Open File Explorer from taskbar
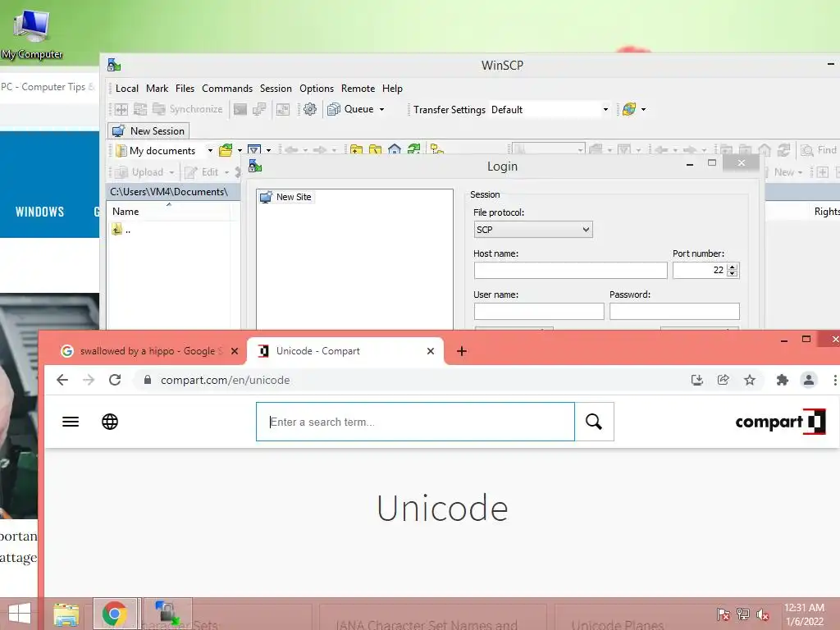840x630 pixels. [66, 614]
